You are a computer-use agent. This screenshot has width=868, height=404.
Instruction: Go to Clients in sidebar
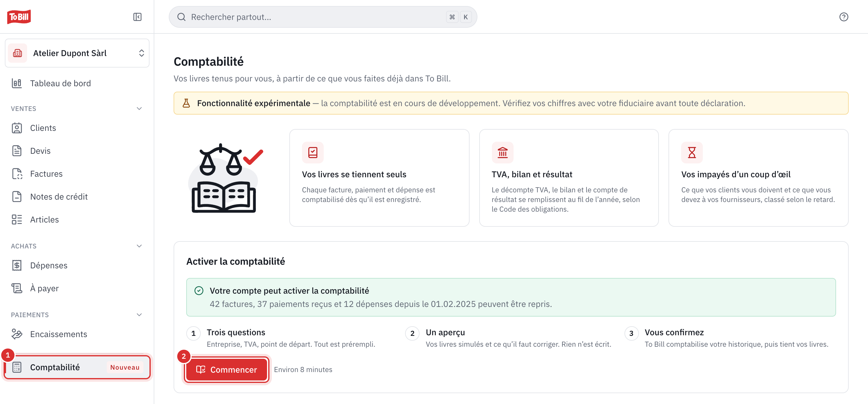(x=77, y=128)
